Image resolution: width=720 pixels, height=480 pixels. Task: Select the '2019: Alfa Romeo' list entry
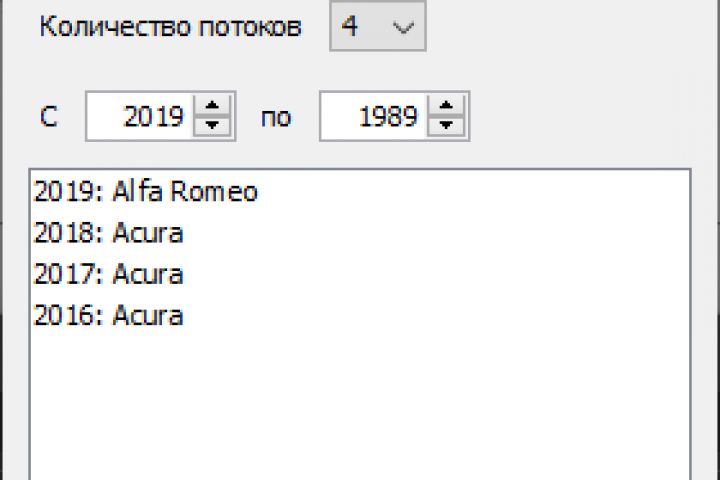145,192
